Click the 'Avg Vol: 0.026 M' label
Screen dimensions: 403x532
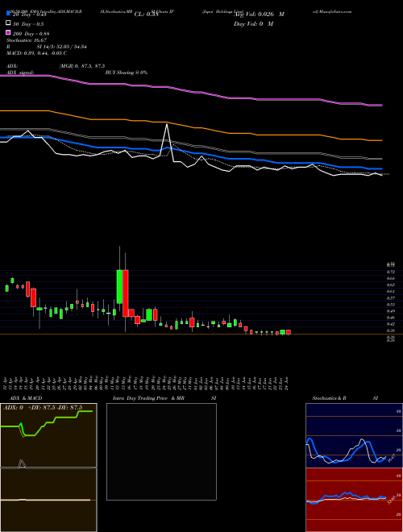click(260, 15)
